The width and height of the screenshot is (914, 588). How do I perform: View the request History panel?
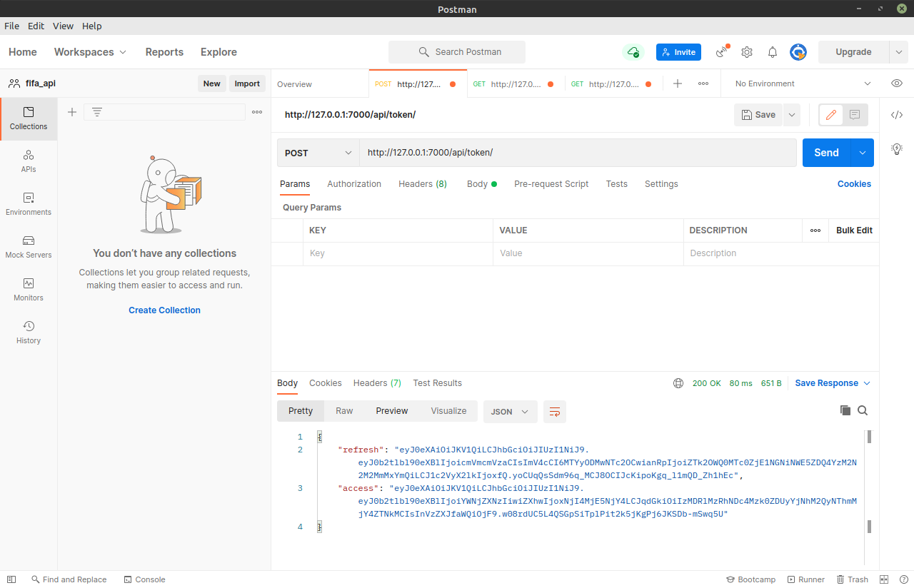(28, 333)
